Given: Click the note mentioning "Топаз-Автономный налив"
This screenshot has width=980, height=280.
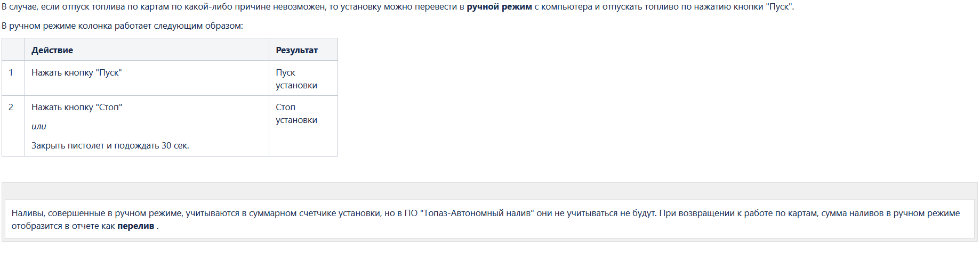Looking at the screenshot, I should pos(489,219).
